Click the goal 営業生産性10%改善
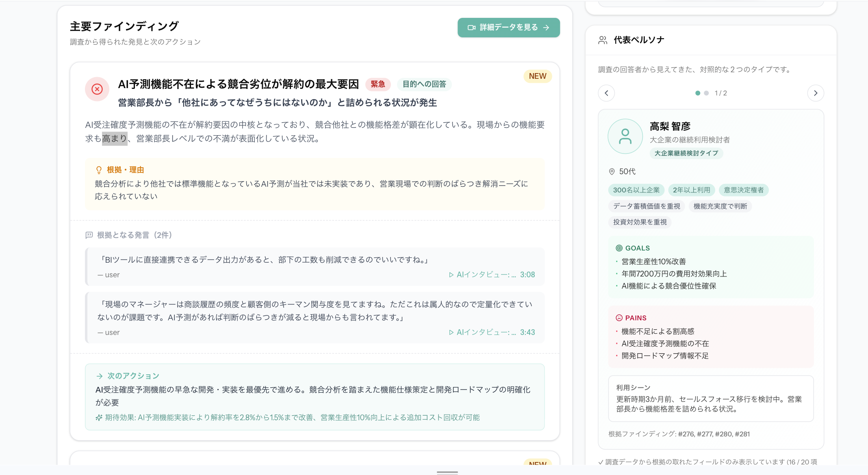 [654, 262]
